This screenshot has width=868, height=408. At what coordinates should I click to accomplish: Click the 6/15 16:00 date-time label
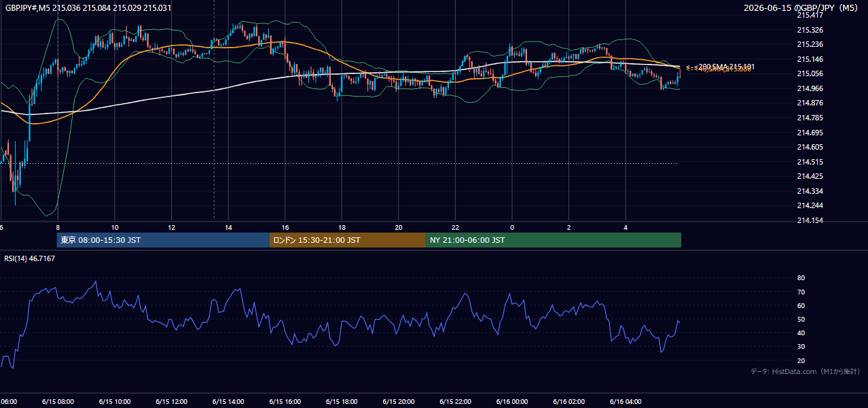285,402
